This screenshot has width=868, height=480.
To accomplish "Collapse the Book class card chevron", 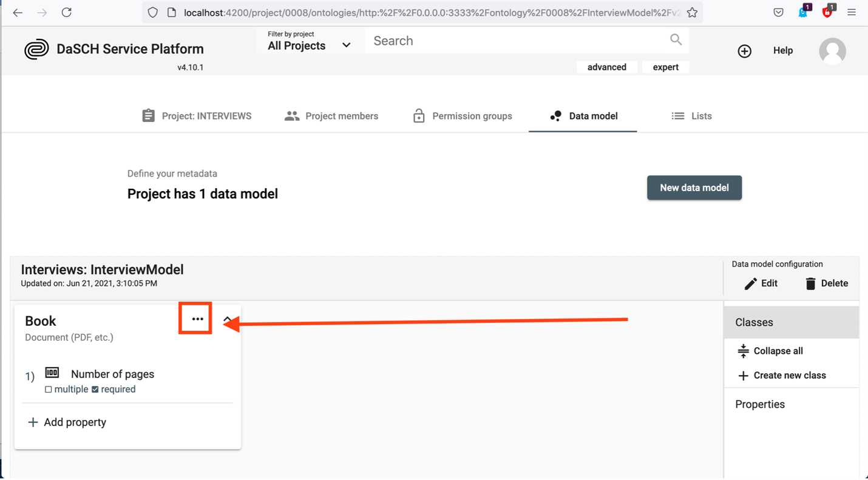I will pyautogui.click(x=228, y=319).
